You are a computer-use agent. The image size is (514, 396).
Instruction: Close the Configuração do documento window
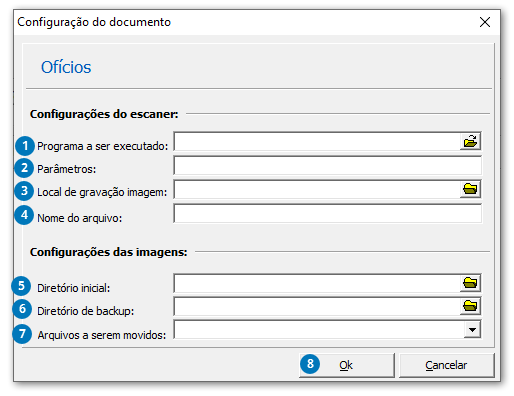pos(485,22)
